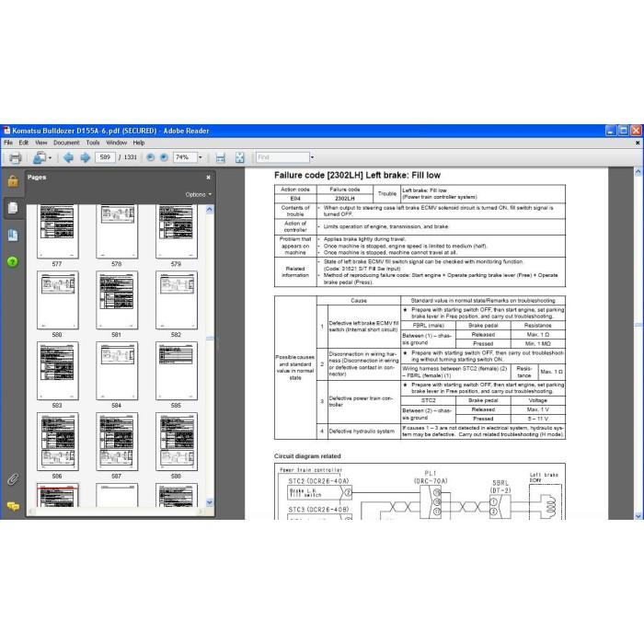Viewport: 644px width, 644px height.
Task: Select page thumbnail 577
Action: 57,231
